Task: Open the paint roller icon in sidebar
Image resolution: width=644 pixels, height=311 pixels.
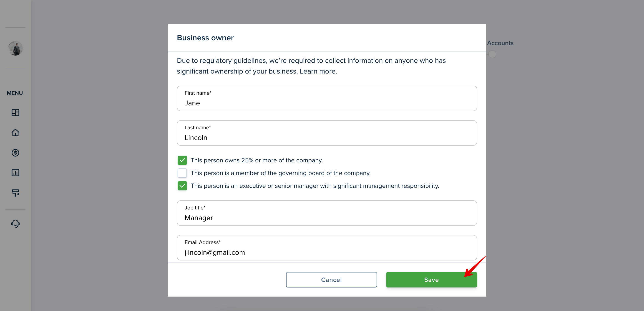Action: point(15,193)
